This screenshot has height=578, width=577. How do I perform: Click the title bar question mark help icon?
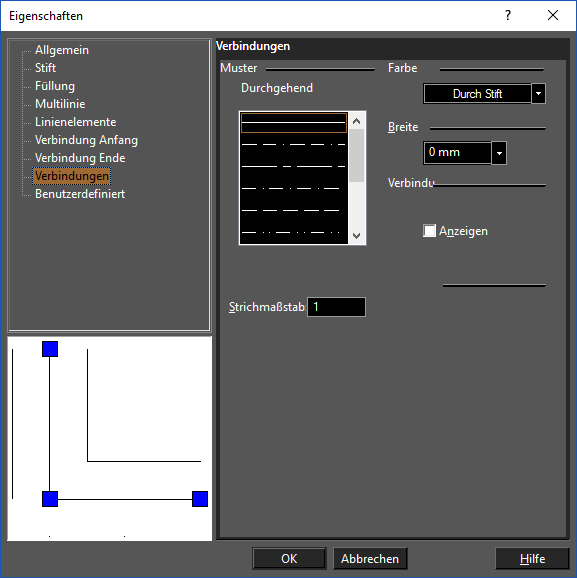tap(508, 15)
